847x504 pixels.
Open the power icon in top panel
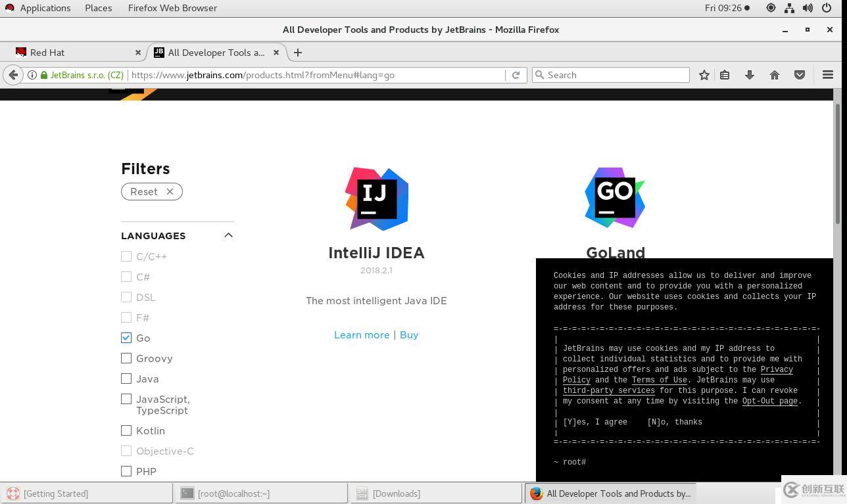click(x=827, y=8)
